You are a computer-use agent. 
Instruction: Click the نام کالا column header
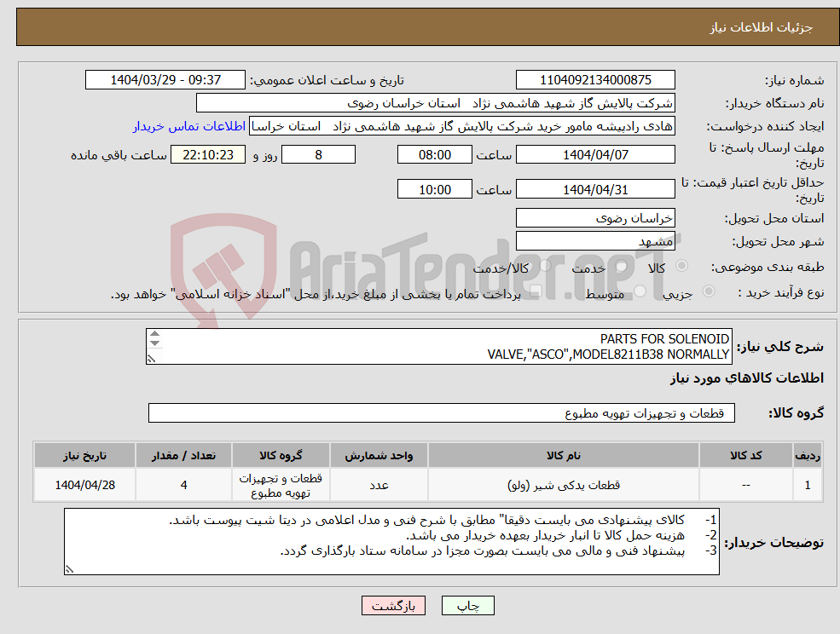tap(563, 456)
